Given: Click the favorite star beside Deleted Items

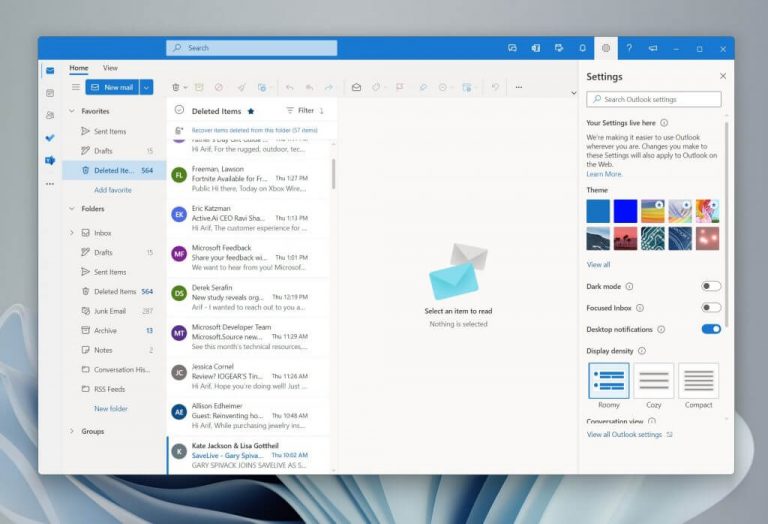Looking at the screenshot, I should 251,111.
